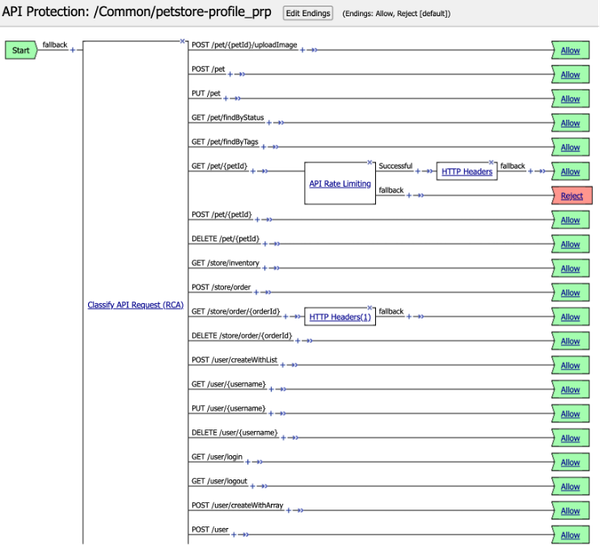The height and width of the screenshot is (545, 600).
Task: Add item on Successful branch plus
Action: pos(418,171)
